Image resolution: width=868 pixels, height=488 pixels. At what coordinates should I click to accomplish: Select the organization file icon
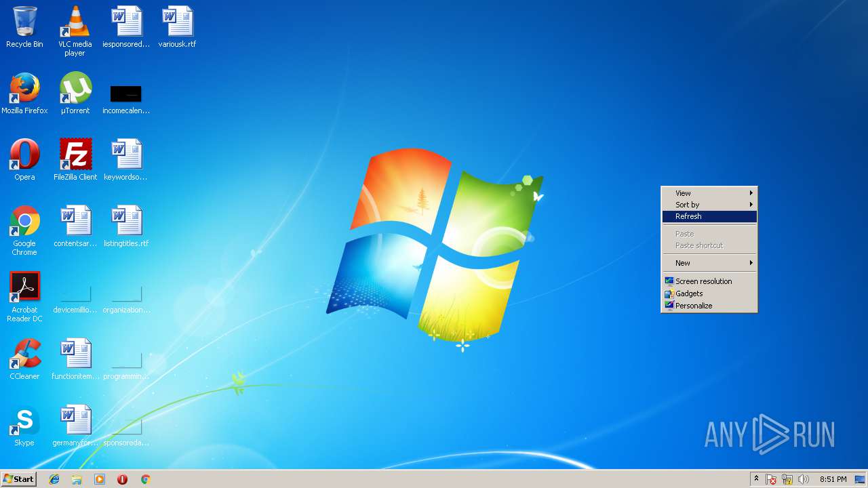tap(126, 299)
